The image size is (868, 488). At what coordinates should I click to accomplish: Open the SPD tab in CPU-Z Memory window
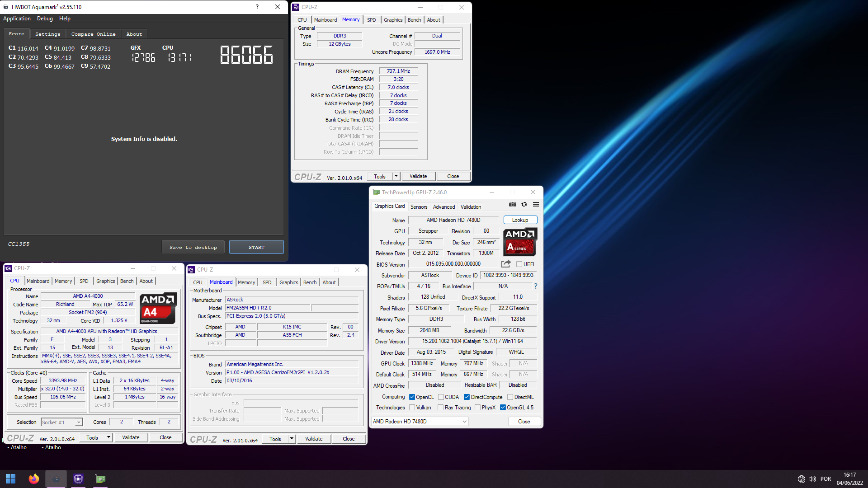point(371,20)
